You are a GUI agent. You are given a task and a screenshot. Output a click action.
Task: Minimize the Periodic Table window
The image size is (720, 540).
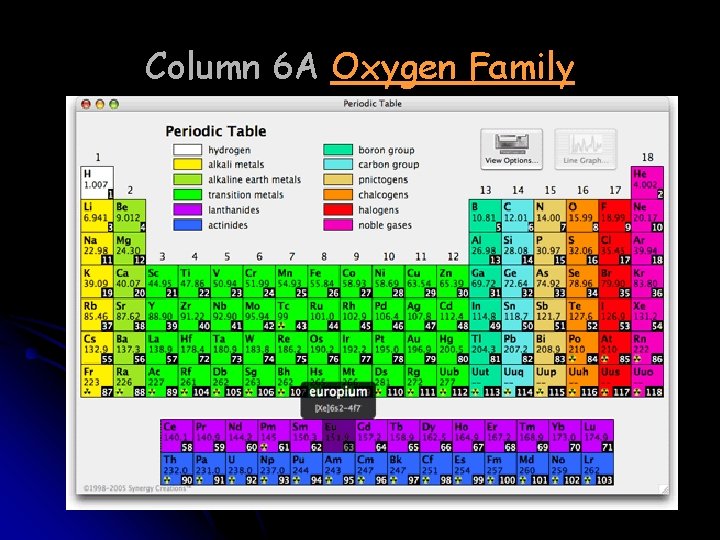[100, 104]
